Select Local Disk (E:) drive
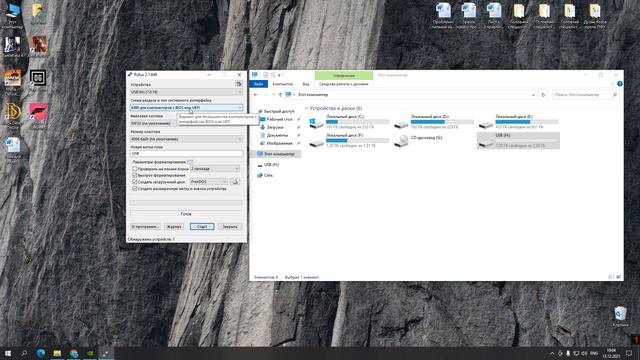Image resolution: width=640 pixels, height=360 pixels. point(518,122)
